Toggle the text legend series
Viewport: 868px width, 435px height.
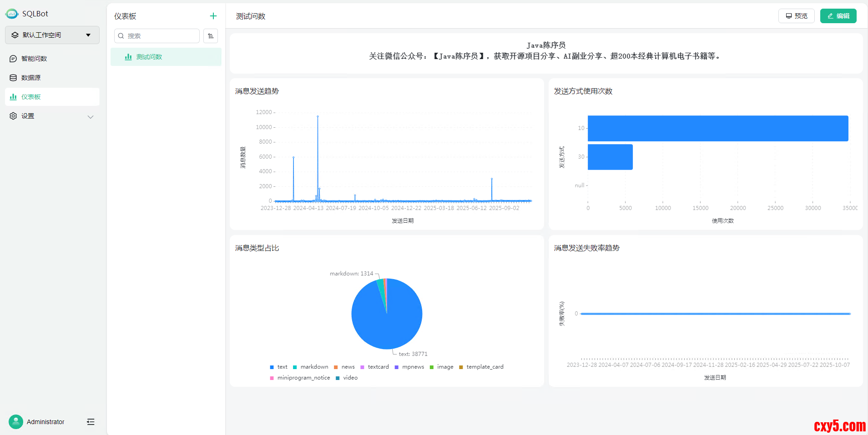278,367
